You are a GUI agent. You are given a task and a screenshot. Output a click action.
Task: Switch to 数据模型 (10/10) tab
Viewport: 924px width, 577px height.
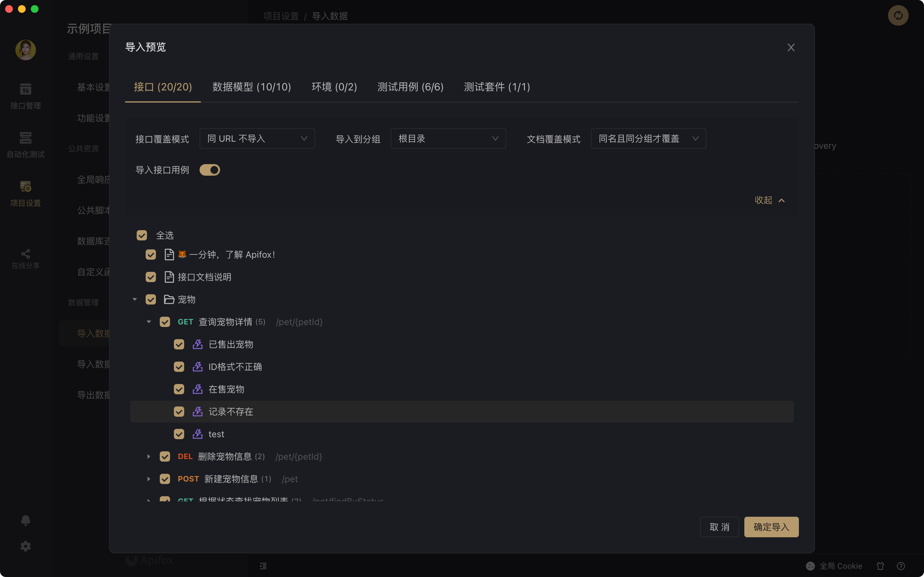(252, 87)
